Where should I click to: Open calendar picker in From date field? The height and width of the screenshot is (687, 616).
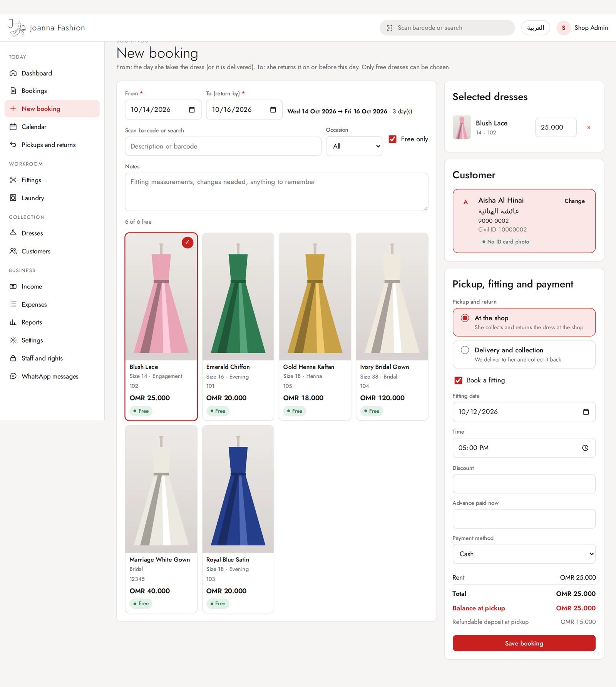coord(192,110)
